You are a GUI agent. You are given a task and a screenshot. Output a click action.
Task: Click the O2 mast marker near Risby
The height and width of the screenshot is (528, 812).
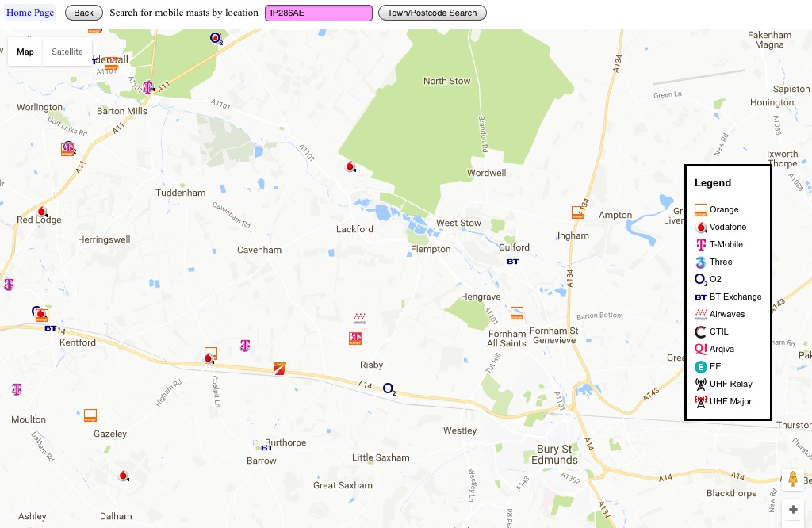click(389, 388)
